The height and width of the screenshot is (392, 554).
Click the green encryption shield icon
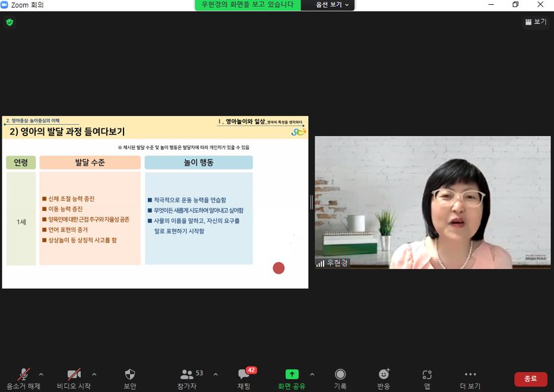pyautogui.click(x=10, y=22)
